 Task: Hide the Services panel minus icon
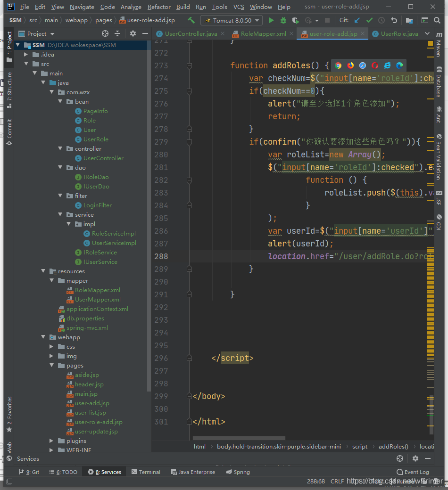pyautogui.click(x=428, y=458)
